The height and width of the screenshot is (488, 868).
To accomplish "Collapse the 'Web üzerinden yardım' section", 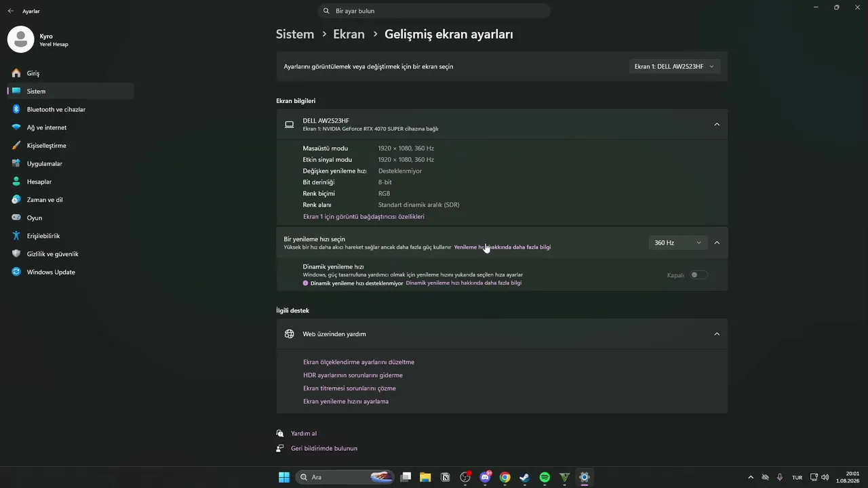I will pyautogui.click(x=717, y=334).
